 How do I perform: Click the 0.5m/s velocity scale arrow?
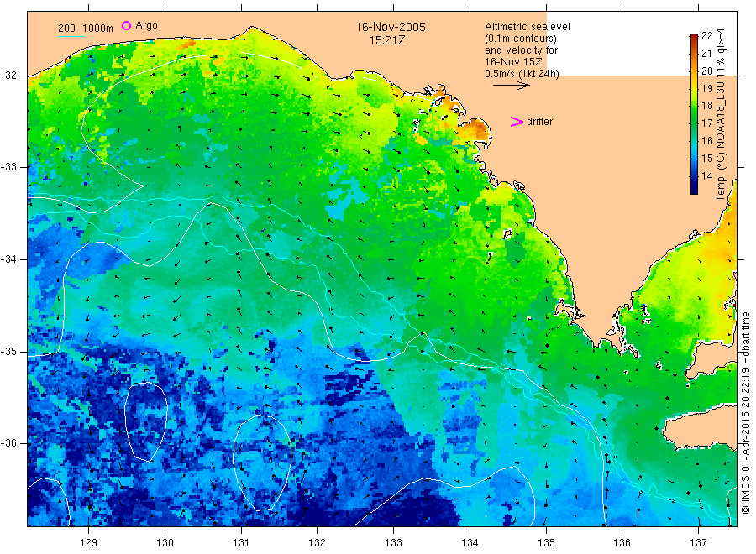point(511,86)
